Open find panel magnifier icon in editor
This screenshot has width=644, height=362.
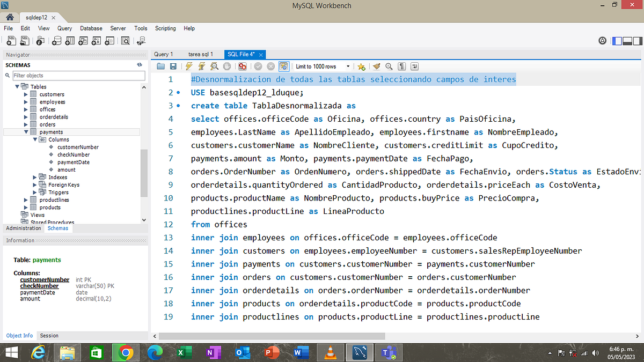389,67
